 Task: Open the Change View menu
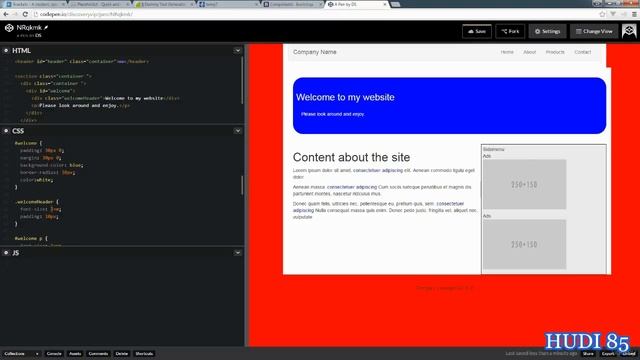594,31
